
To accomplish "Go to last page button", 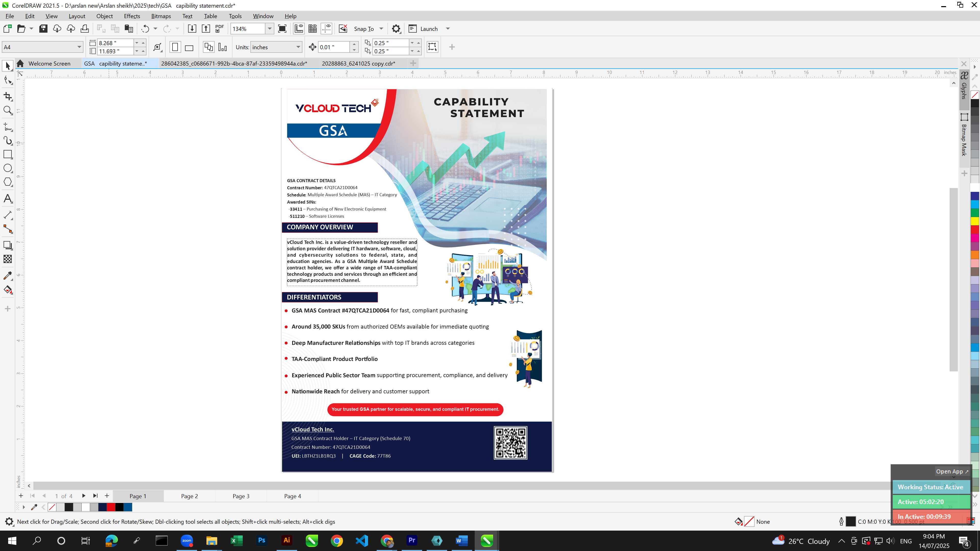I will pyautogui.click(x=95, y=496).
